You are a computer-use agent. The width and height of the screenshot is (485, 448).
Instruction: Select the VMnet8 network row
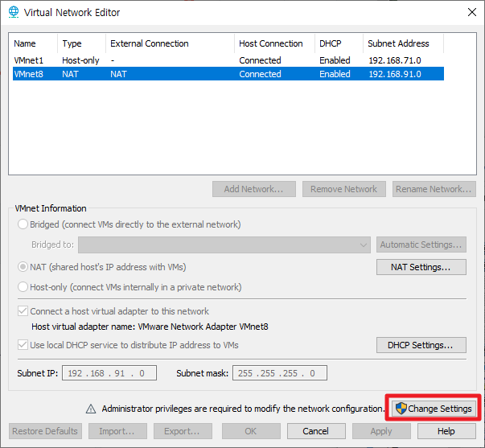(x=228, y=74)
